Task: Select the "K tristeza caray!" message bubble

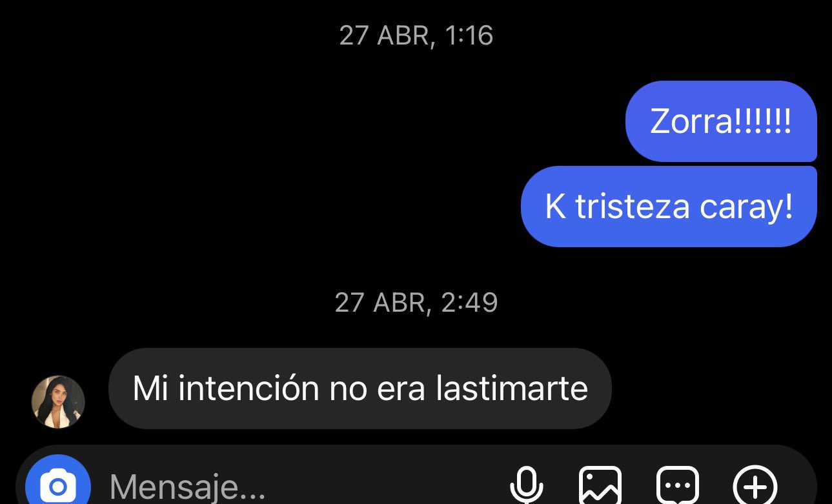Action: coord(669,207)
